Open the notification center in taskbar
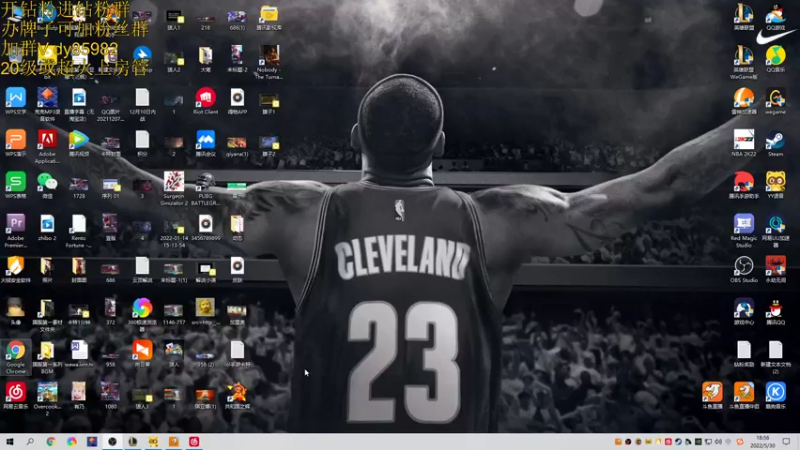This screenshot has width=800, height=450. click(786, 442)
